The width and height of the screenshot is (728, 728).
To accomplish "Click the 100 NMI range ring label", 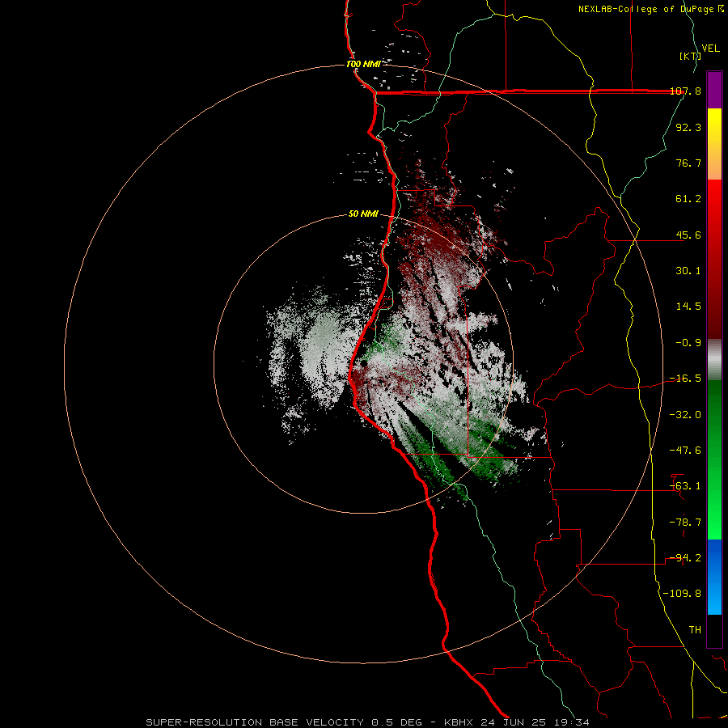I will [x=363, y=64].
